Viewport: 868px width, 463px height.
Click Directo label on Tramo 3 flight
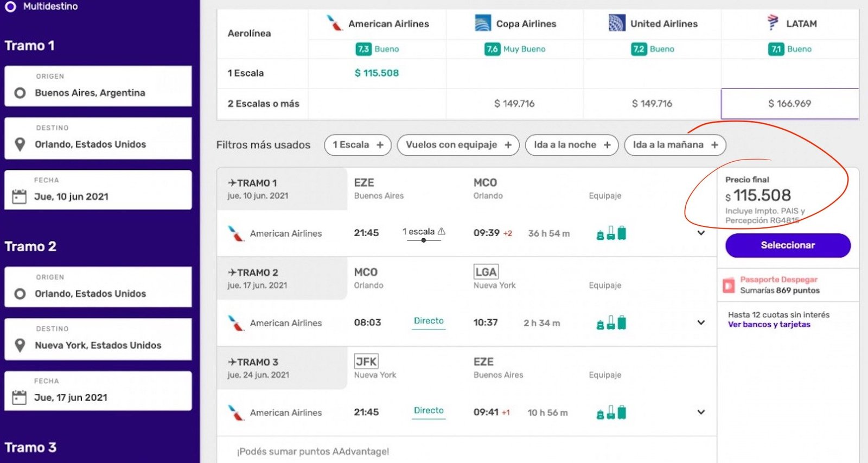tap(429, 410)
